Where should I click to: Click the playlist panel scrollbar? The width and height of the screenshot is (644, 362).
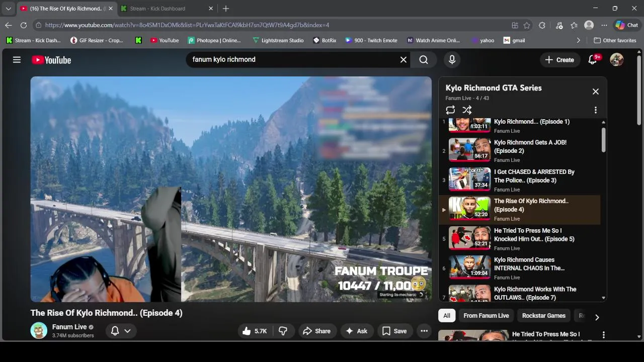[603, 139]
